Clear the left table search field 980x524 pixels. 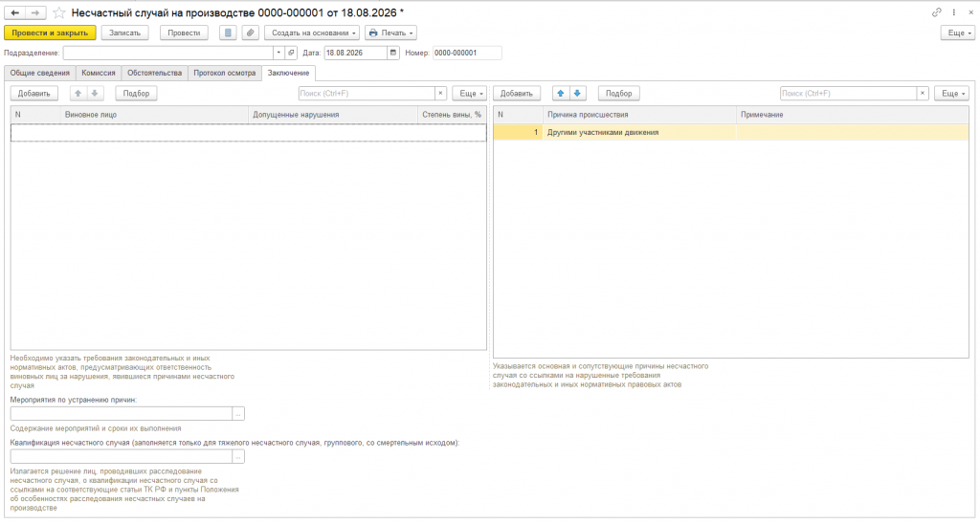tap(440, 93)
